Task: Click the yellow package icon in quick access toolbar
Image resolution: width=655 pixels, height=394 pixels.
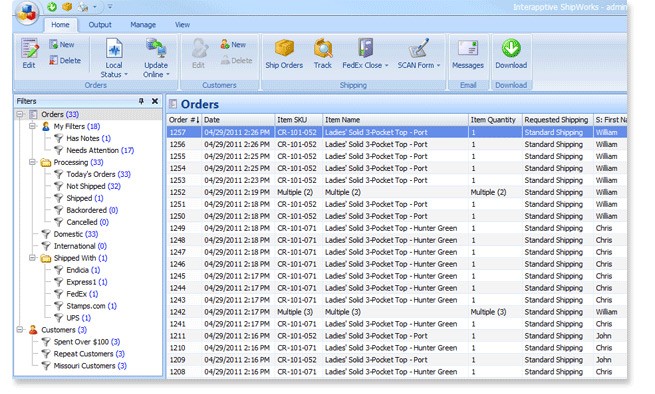Action: [67, 7]
